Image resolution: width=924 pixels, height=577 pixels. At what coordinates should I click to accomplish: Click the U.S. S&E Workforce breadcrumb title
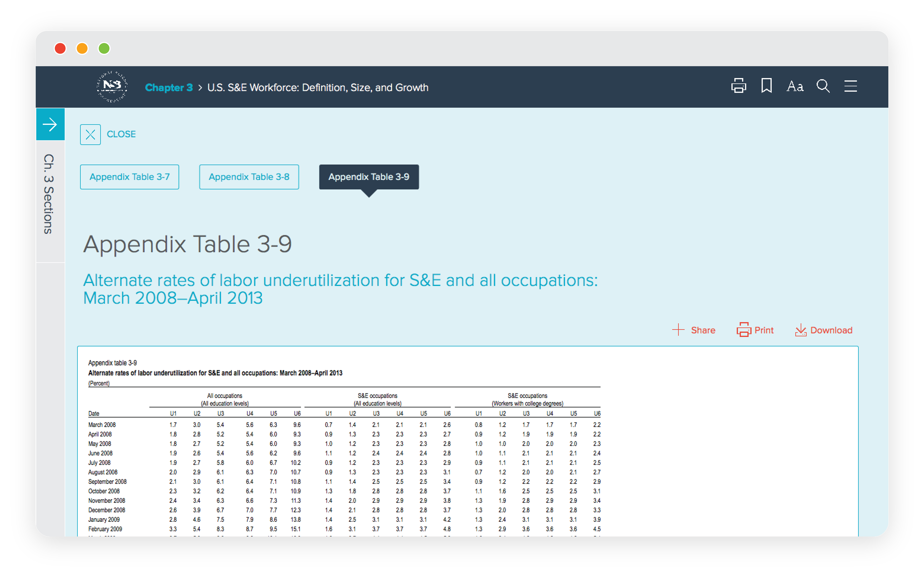point(318,87)
